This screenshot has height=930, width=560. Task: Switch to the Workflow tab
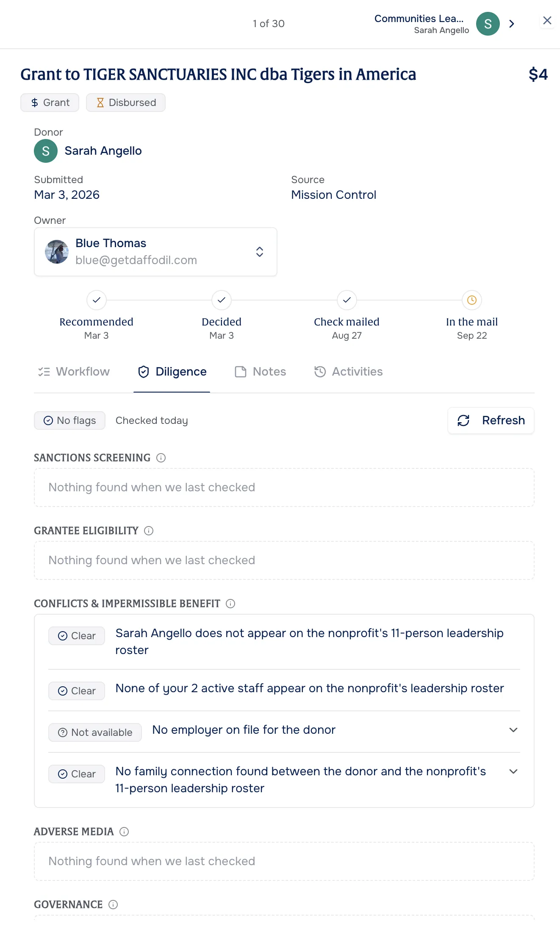point(74,372)
